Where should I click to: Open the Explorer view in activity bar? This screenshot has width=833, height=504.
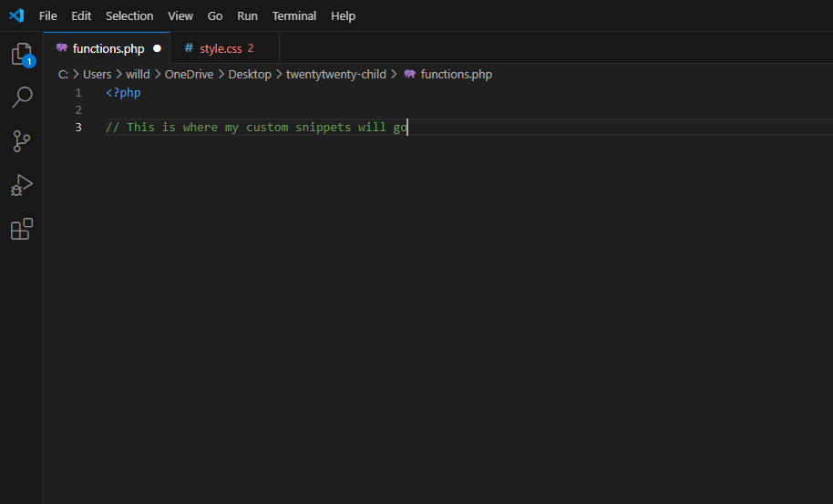(x=22, y=54)
